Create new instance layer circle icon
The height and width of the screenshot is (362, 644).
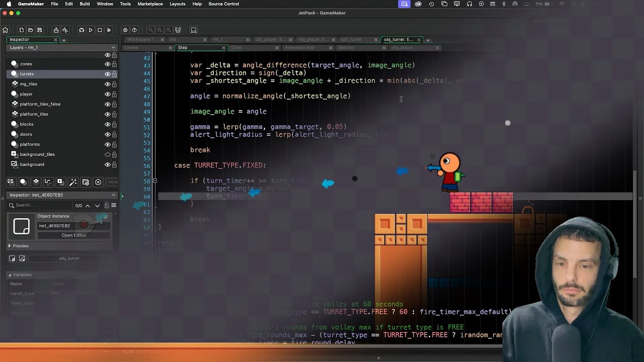pos(23,182)
